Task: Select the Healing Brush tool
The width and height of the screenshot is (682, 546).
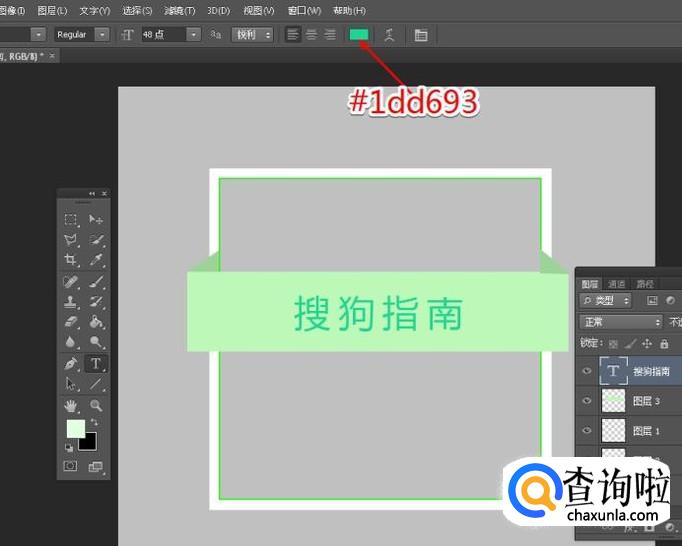Action: (x=70, y=282)
